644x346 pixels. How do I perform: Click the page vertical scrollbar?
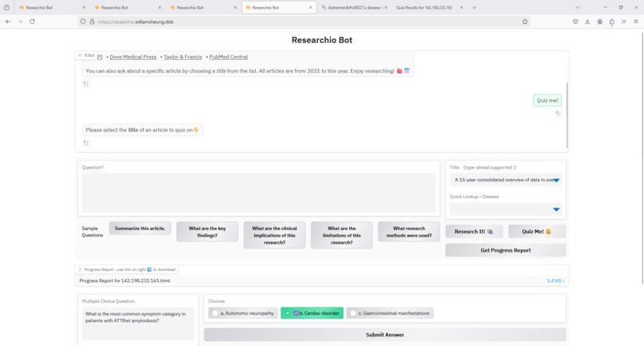click(642, 158)
